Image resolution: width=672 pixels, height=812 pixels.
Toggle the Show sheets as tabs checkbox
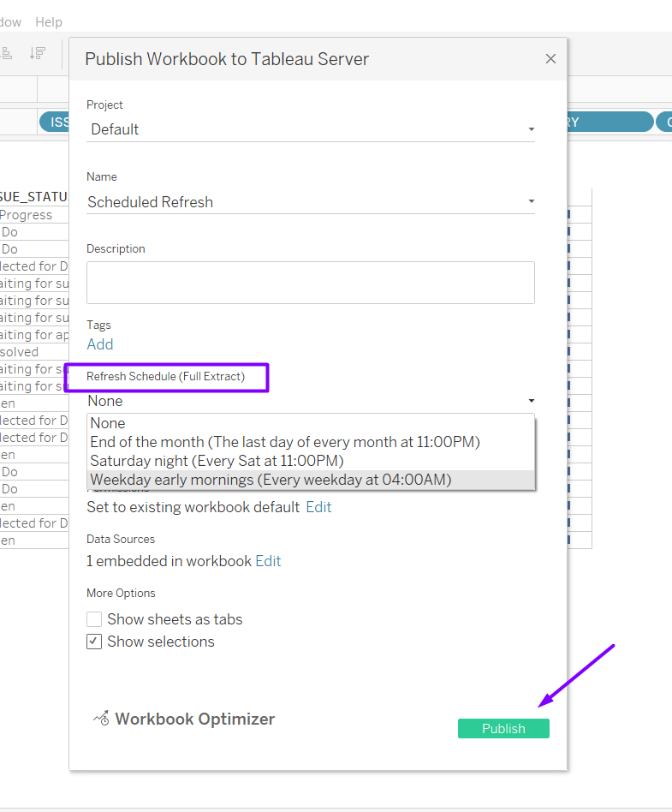pos(94,619)
